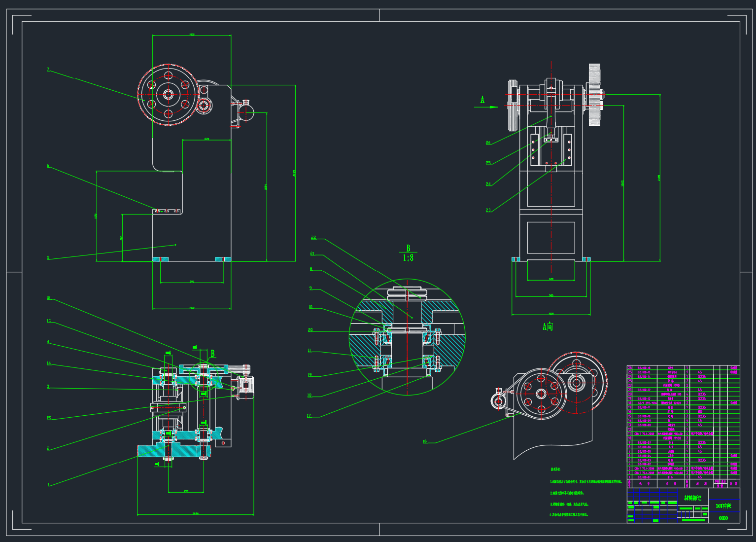Select balloon number 17 on detail B
Viewport: 756px width, 542px height.
point(309,416)
